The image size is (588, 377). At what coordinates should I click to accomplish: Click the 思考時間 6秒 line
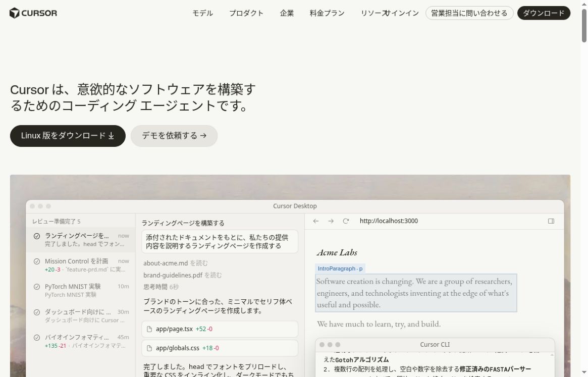(161, 287)
